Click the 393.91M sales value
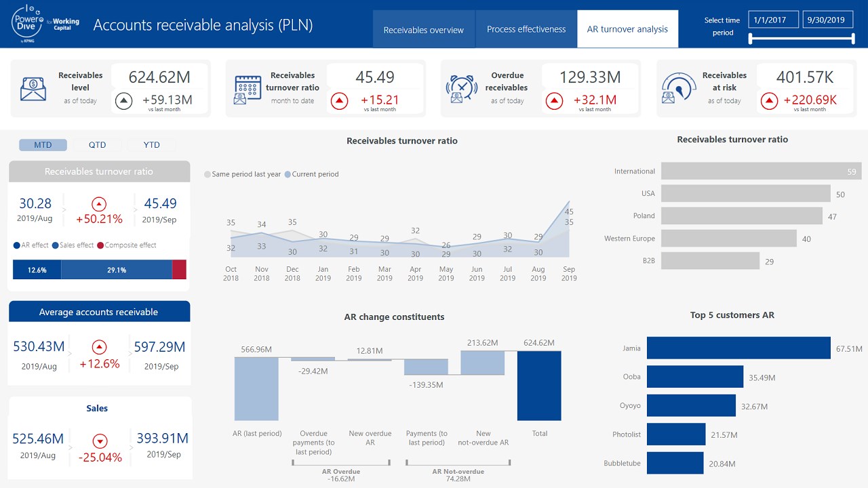The image size is (868, 488). tap(163, 438)
